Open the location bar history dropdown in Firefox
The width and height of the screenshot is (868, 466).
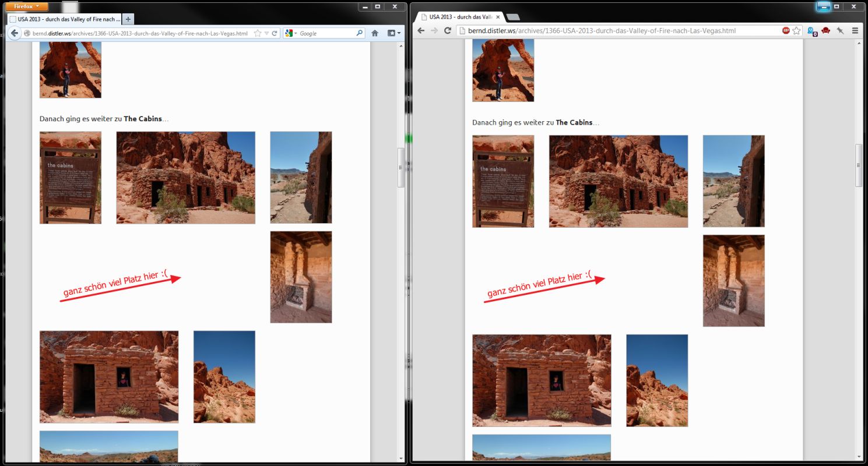tap(266, 33)
